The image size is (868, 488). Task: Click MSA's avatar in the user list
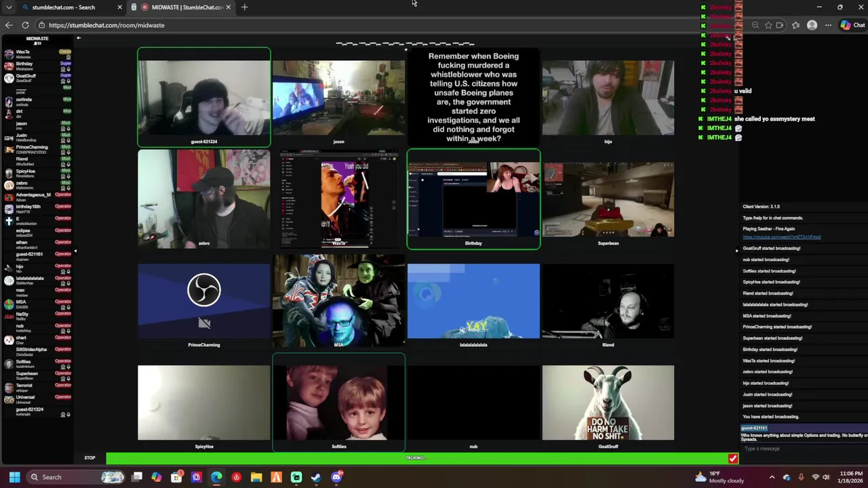pos(8,304)
